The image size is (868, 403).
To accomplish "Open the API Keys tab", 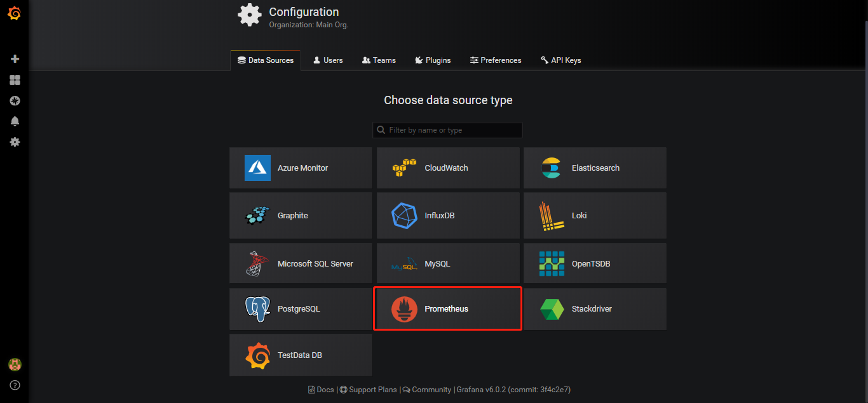I will pos(561,60).
